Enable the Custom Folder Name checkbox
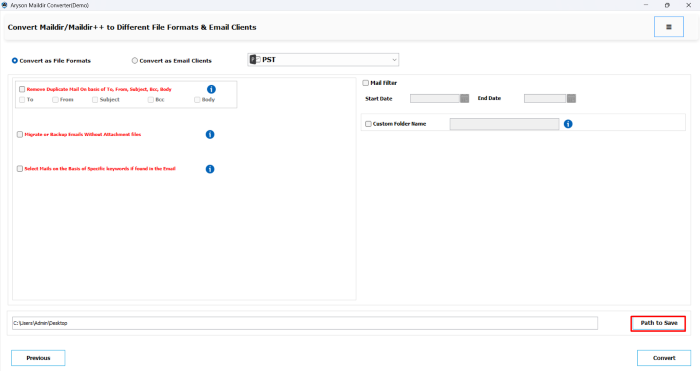The image size is (700, 371). (x=368, y=124)
